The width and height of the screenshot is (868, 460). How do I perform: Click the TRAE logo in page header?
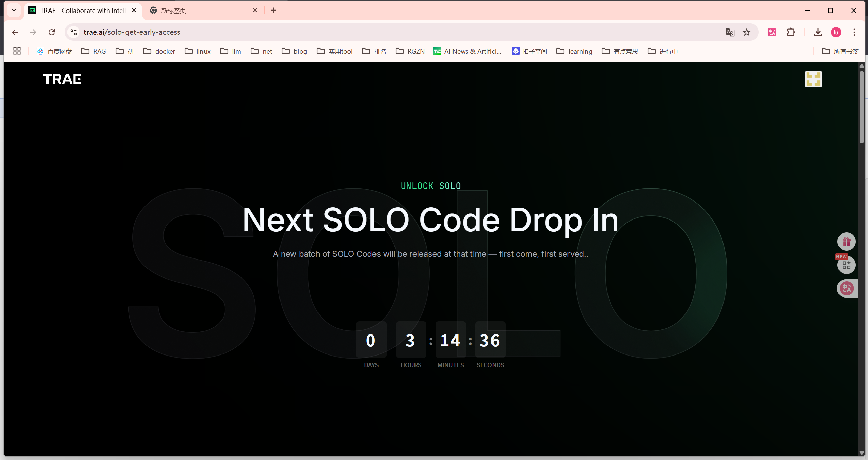pos(62,79)
